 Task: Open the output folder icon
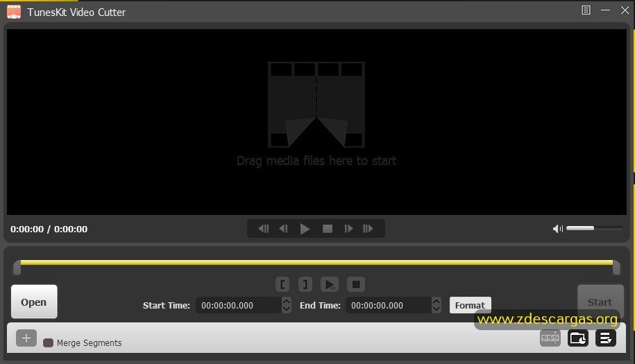[578, 338]
